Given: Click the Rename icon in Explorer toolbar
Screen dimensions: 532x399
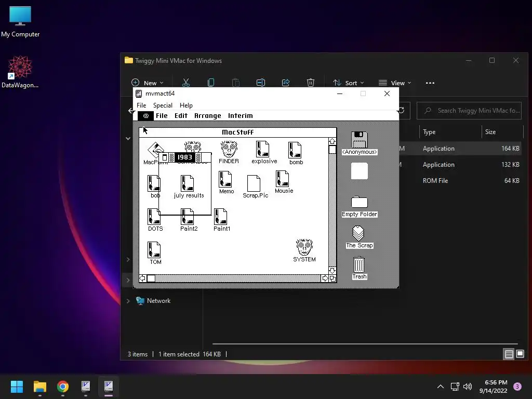Looking at the screenshot, I should coord(261,83).
